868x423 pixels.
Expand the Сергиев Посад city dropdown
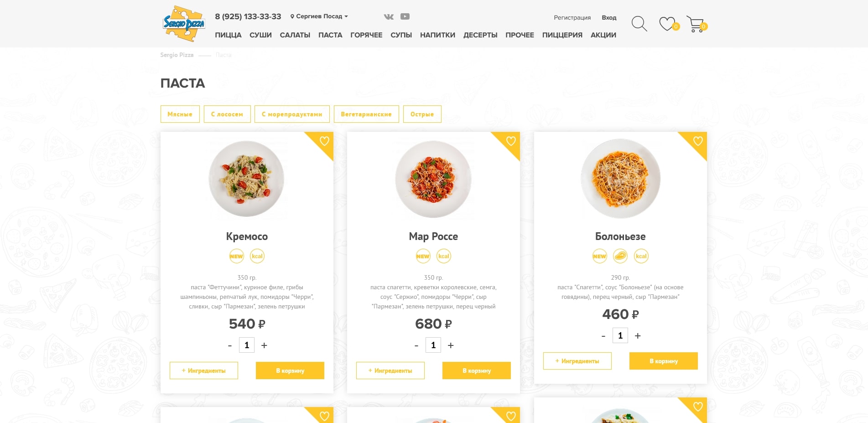[x=319, y=16]
